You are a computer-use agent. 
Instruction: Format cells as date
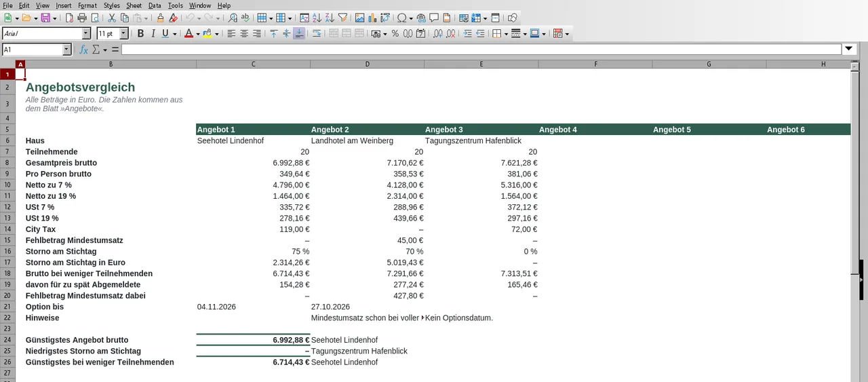[x=420, y=33]
